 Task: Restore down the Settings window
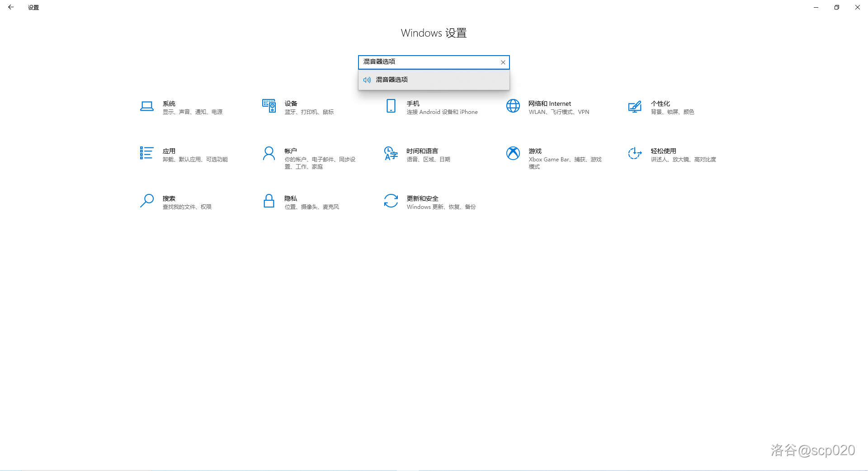point(837,7)
